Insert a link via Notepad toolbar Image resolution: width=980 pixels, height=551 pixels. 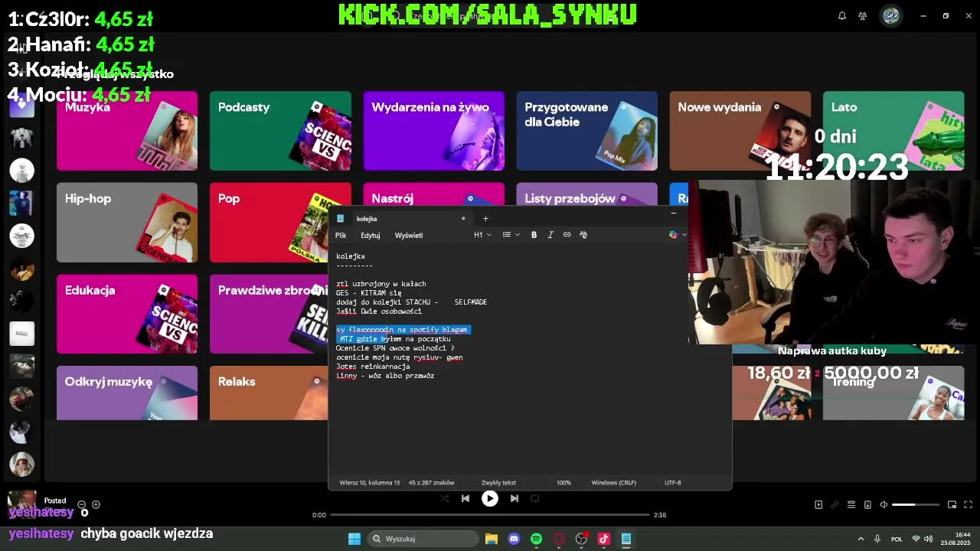(x=567, y=235)
